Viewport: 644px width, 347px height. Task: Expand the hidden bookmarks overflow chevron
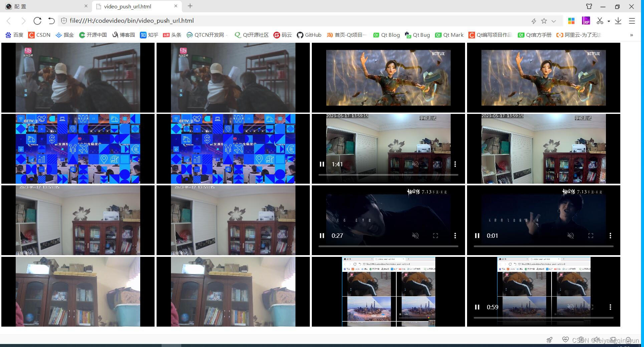point(631,35)
